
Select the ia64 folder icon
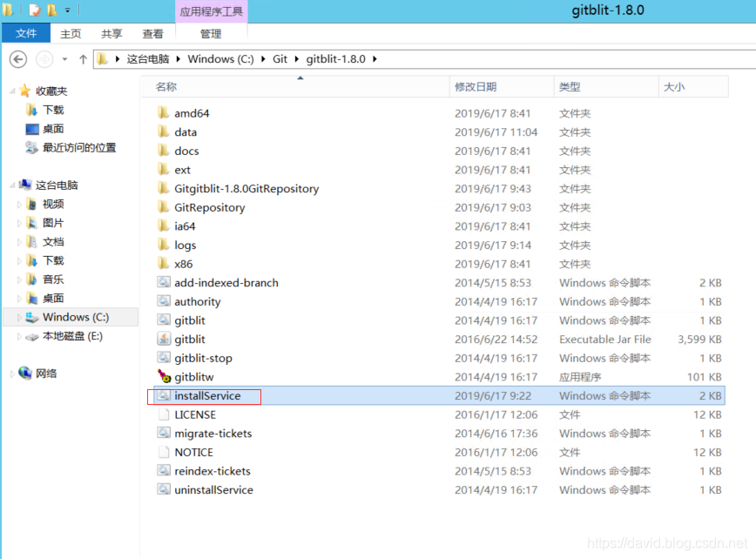164,226
